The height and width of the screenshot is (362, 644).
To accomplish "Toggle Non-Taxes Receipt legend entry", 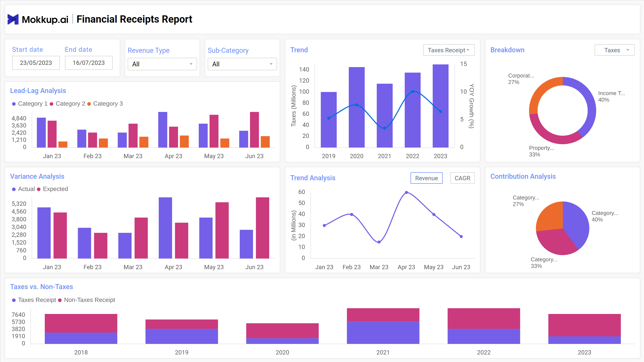I will tap(87, 300).
